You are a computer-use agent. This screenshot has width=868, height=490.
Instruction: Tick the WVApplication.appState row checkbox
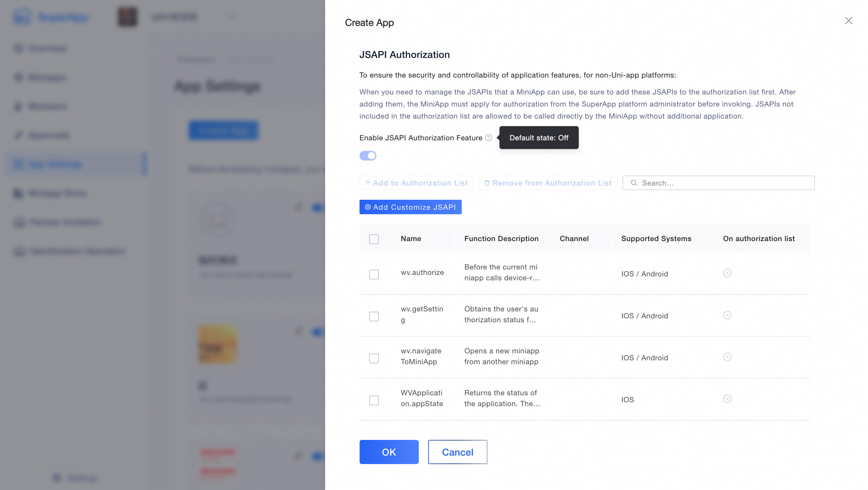tap(374, 400)
